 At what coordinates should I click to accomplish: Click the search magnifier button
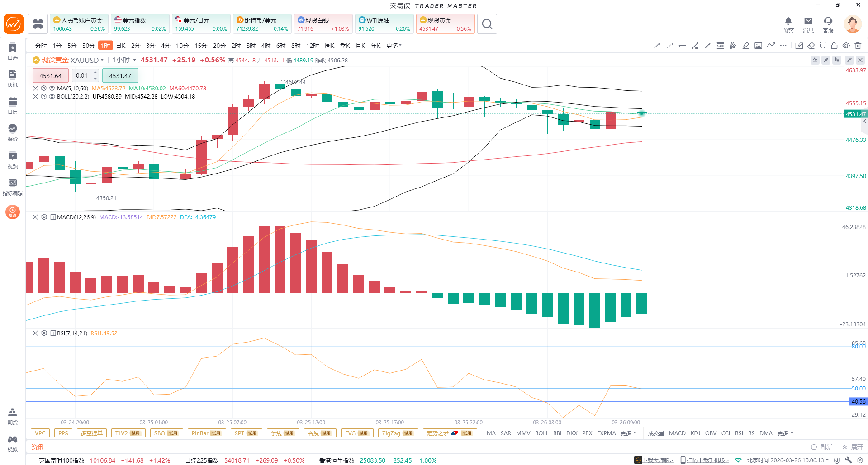[x=487, y=24]
